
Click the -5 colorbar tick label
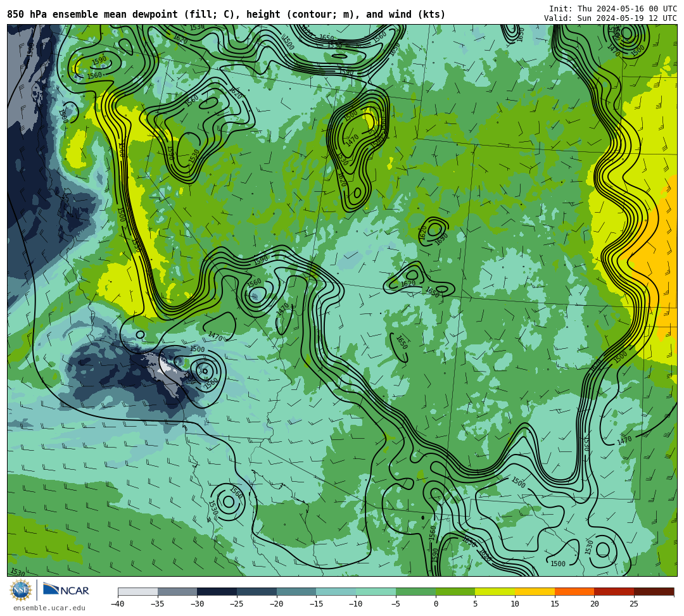click(x=395, y=604)
